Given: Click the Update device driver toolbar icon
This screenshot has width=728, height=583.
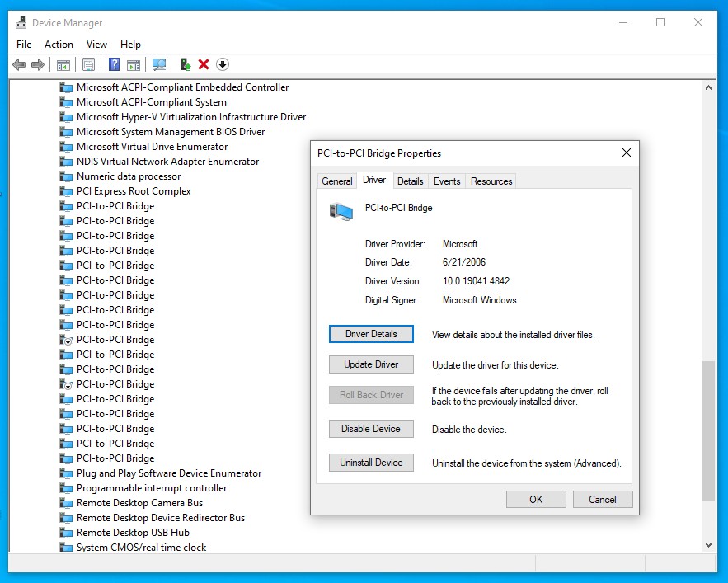Looking at the screenshot, I should tap(186, 64).
